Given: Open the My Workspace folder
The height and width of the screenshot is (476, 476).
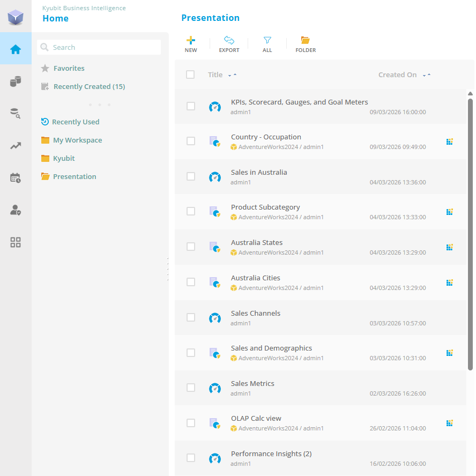Looking at the screenshot, I should pos(77,140).
